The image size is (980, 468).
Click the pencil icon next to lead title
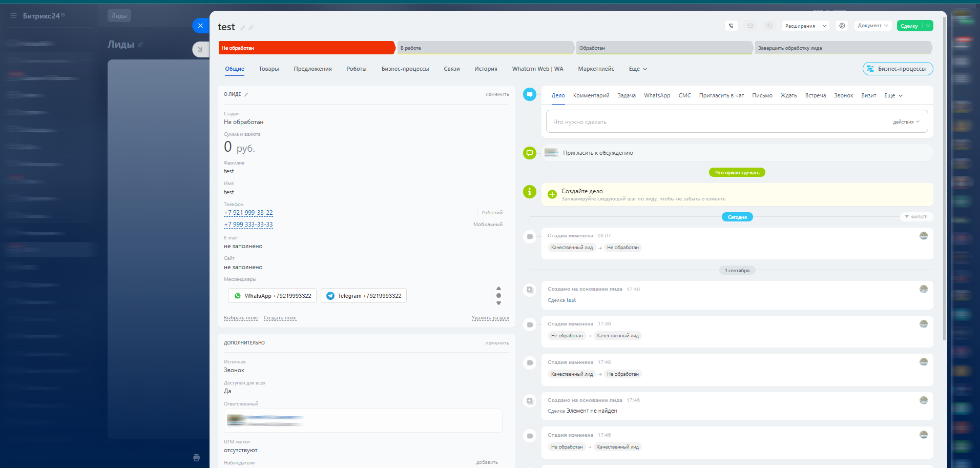pos(243,28)
